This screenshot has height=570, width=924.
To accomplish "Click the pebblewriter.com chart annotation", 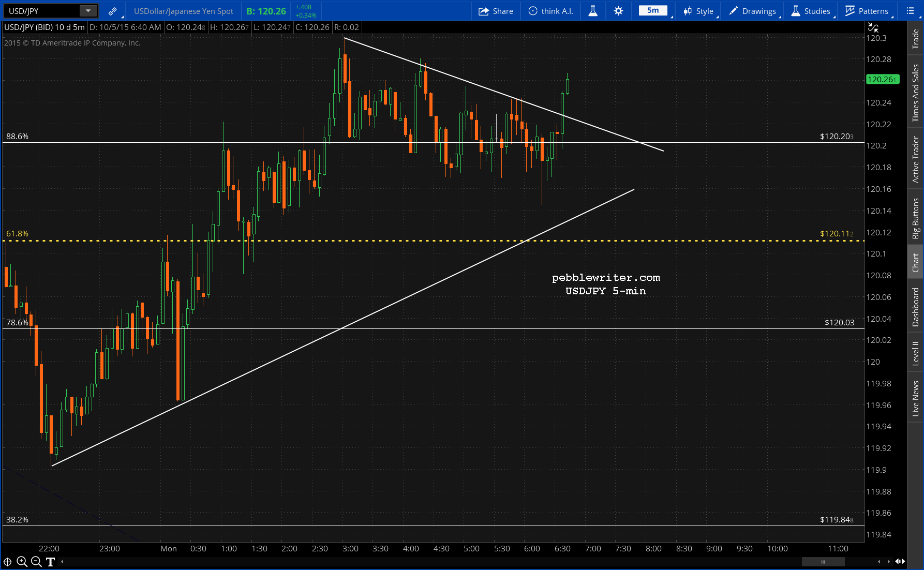I will (x=606, y=278).
